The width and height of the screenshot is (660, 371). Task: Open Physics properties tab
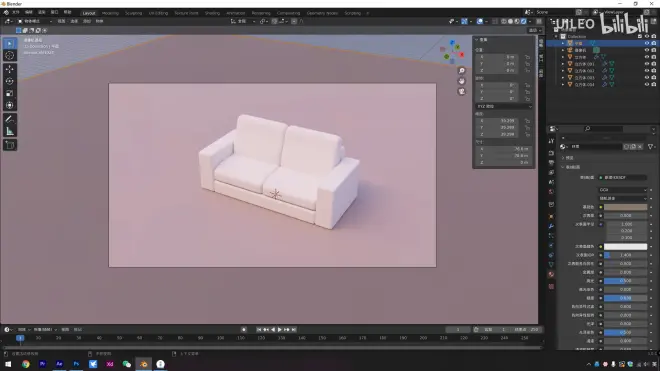click(551, 246)
